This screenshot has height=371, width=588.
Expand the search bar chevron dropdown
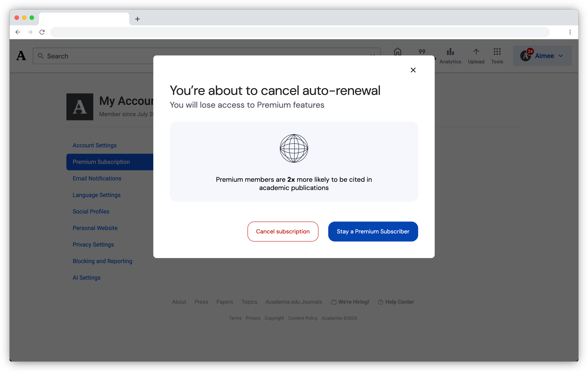[372, 56]
